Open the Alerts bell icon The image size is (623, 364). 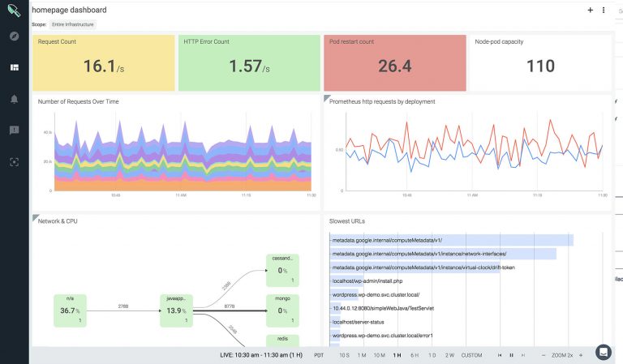pos(14,99)
